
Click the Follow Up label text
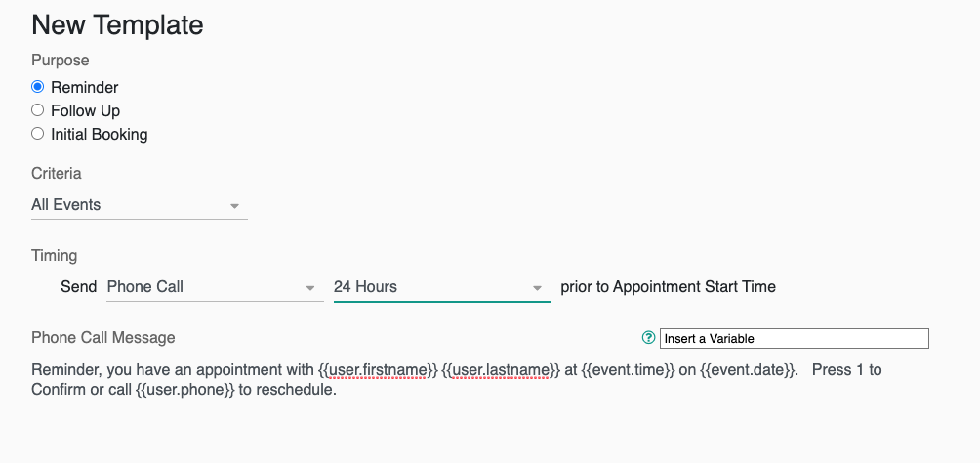coord(86,110)
